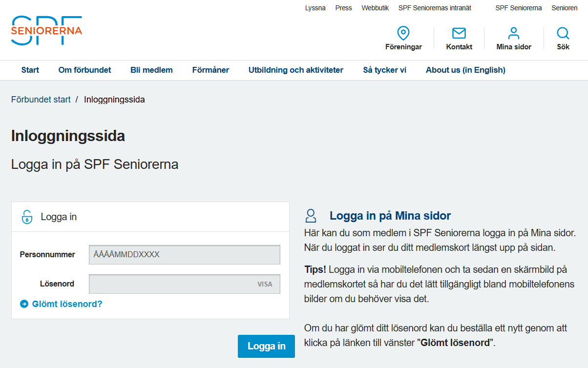Click the Mina sidor label in header
588x368 pixels.
(514, 47)
